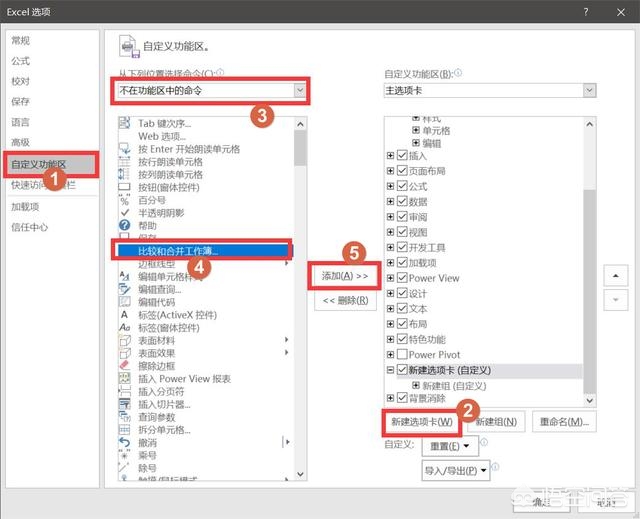This screenshot has width=640, height=519.
Task: Click the 编辑代码 icon
Action: click(124, 302)
